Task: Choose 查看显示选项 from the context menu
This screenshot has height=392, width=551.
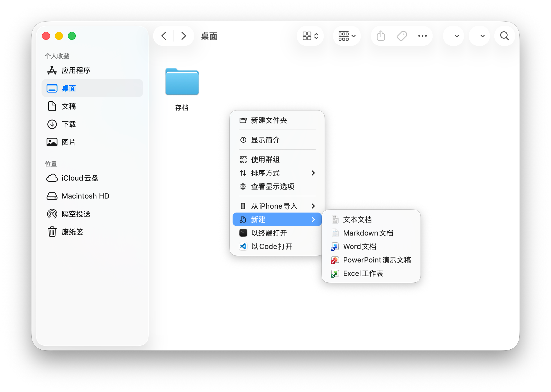Action: tap(277, 186)
